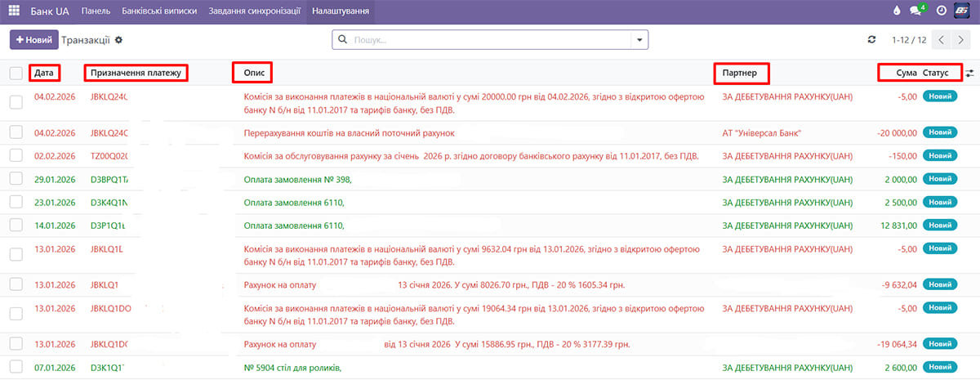Open the Банківські виписки menu
Image resolution: width=980 pixels, height=380 pixels.
160,11
